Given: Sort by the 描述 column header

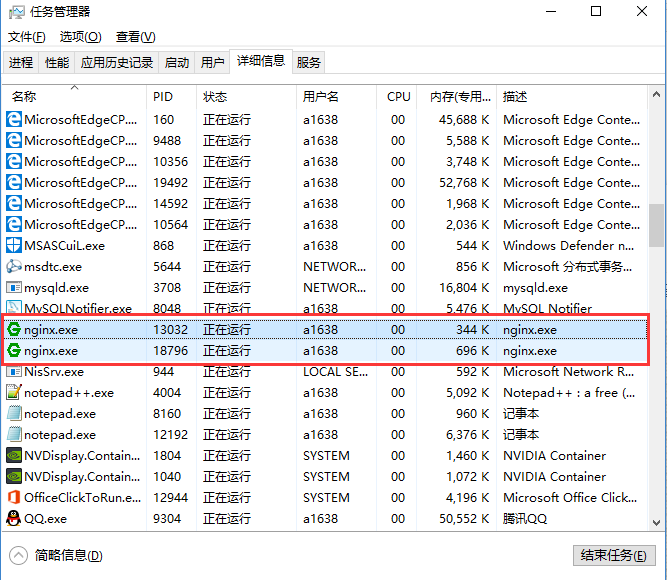Looking at the screenshot, I should pos(572,97).
